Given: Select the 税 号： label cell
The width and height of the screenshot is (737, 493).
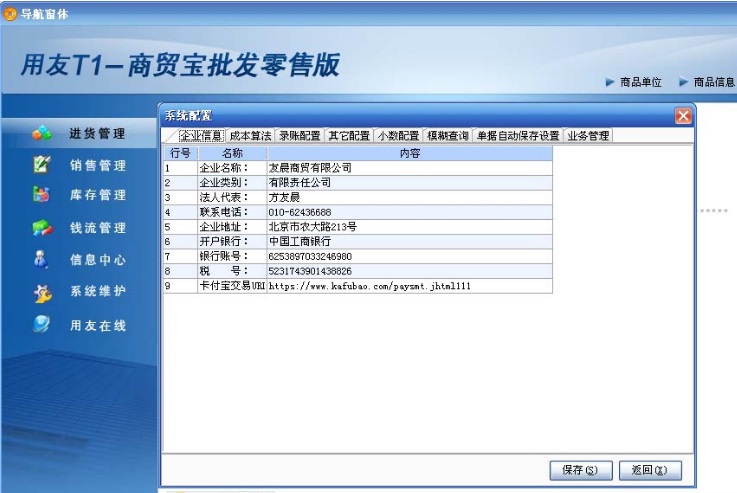Looking at the screenshot, I should tap(232, 271).
